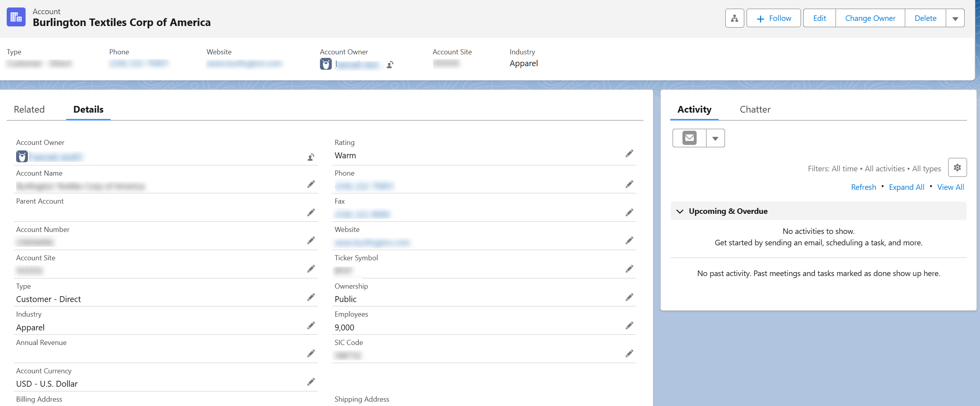Edit SIC Code using pencil icon
980x406 pixels.
[629, 353]
